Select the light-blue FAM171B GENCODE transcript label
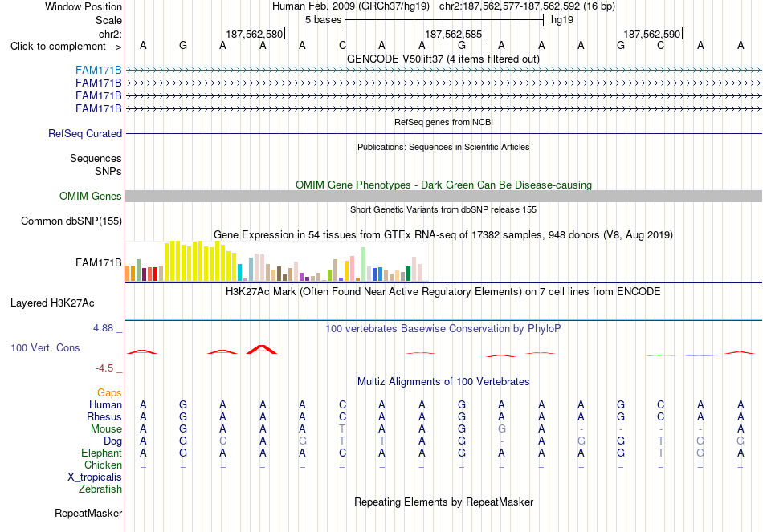Viewport: 763px width, 532px height. (x=98, y=70)
